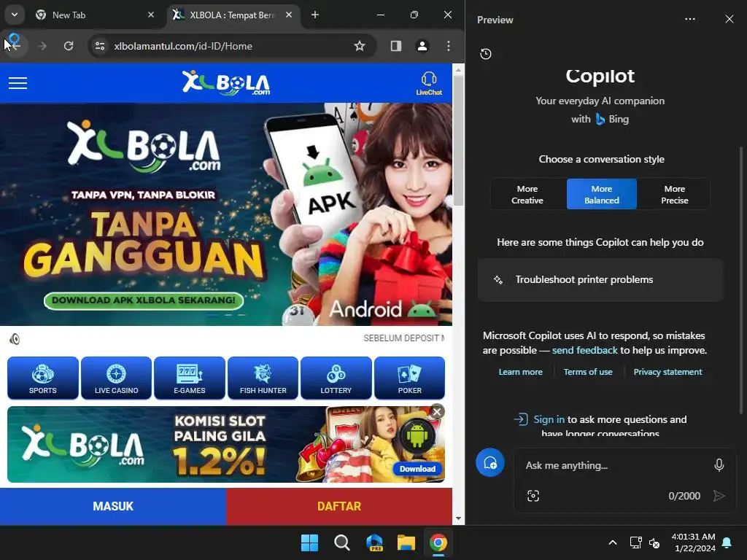
Task: Select More Creative conversation style
Action: point(527,194)
